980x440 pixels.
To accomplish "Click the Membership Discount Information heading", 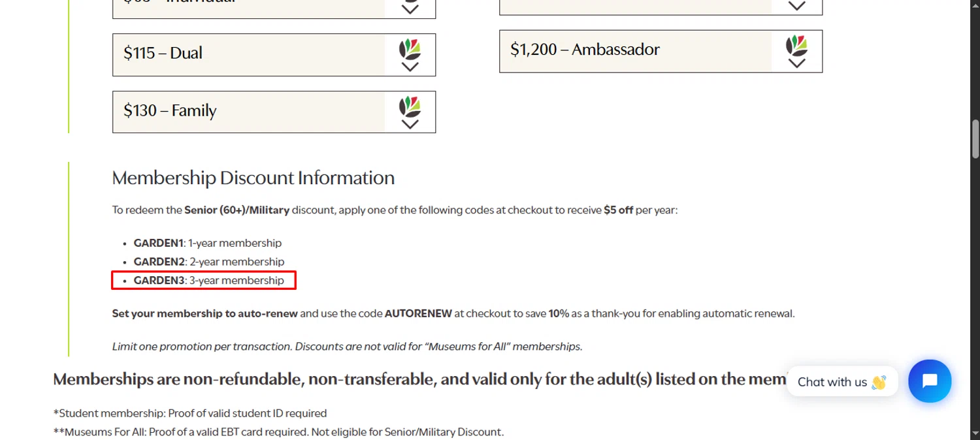I will point(253,178).
